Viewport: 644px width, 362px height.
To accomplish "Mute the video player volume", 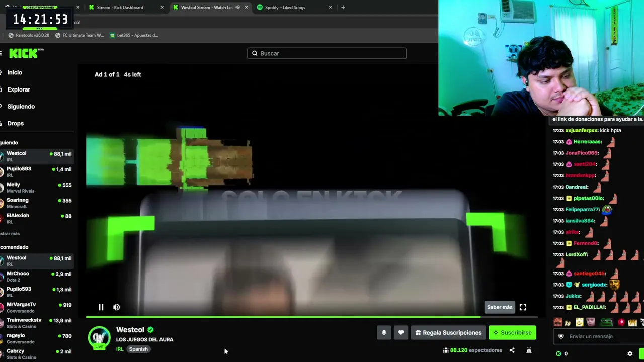I will 116,307.
